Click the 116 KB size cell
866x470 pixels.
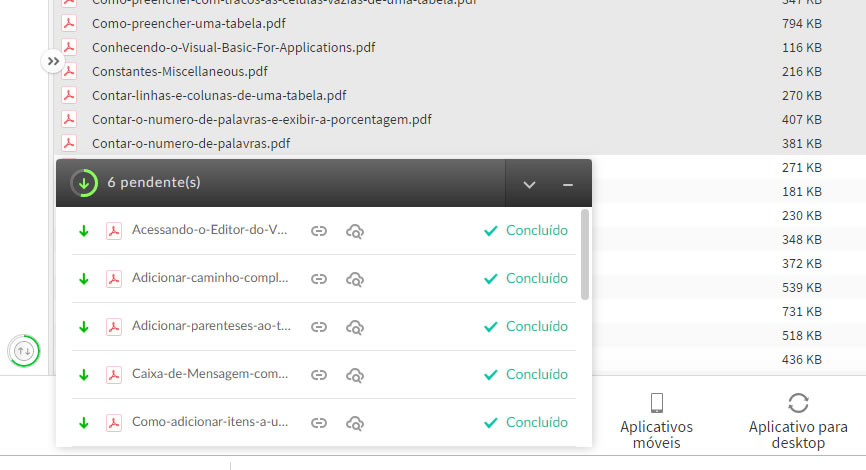[801, 47]
